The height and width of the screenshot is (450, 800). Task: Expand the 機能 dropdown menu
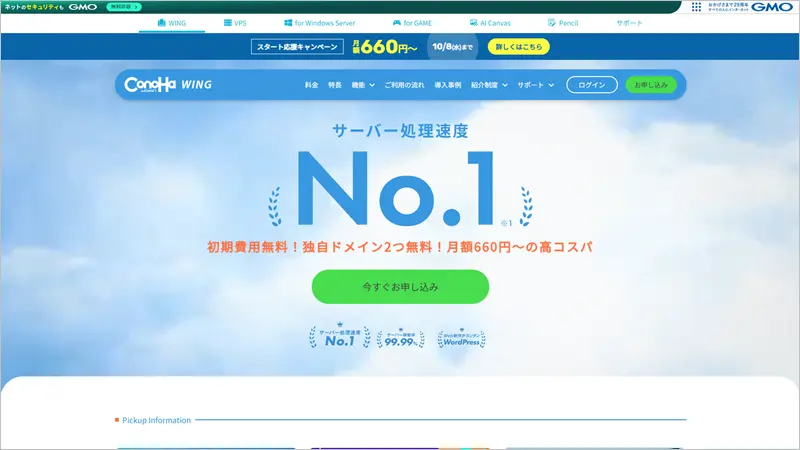coord(362,85)
